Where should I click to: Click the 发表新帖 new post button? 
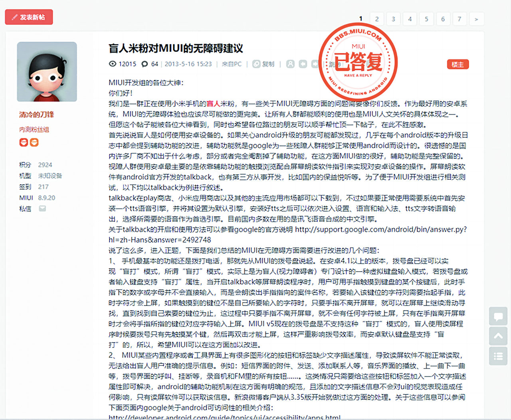pyautogui.click(x=29, y=17)
